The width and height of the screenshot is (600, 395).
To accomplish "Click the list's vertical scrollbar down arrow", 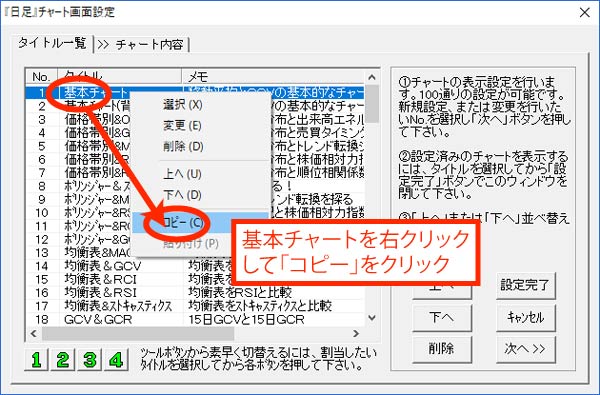I will click(x=372, y=318).
